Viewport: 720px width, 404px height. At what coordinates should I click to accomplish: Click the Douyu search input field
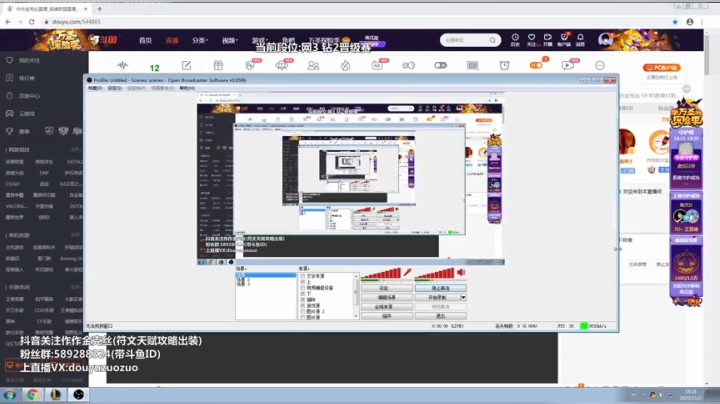[464, 40]
